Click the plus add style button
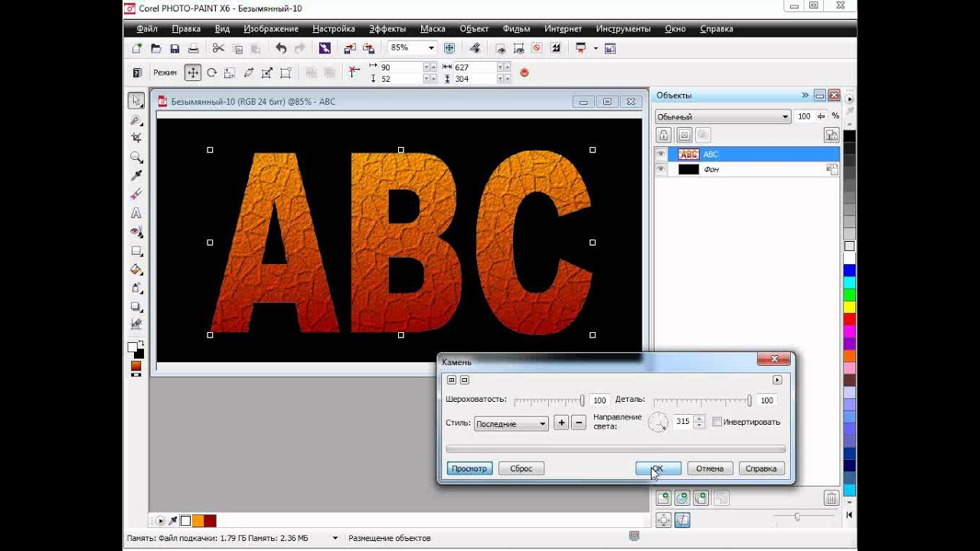This screenshot has height=551, width=980. (x=561, y=422)
